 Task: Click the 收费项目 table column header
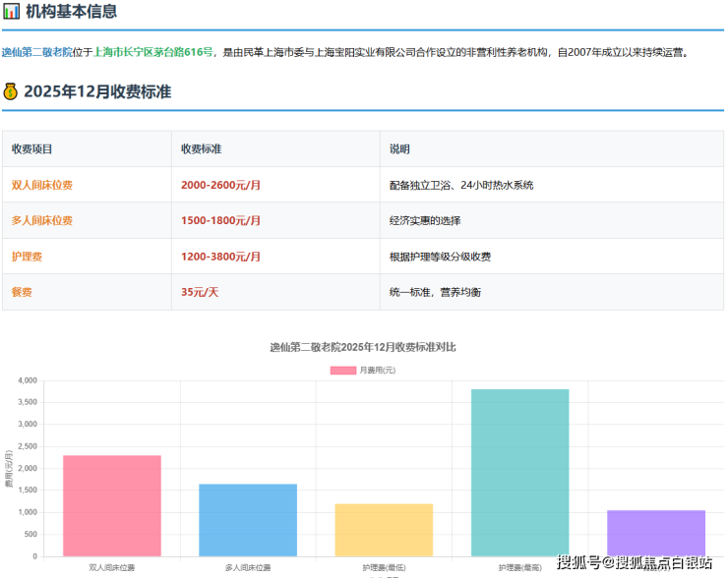(x=32, y=148)
